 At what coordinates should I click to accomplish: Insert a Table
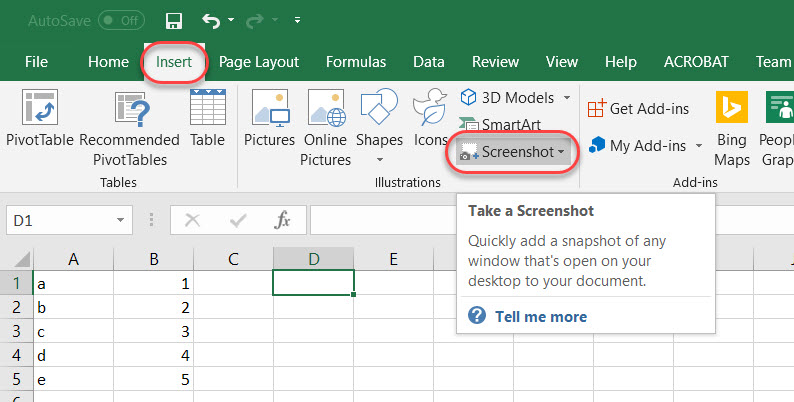pyautogui.click(x=208, y=118)
